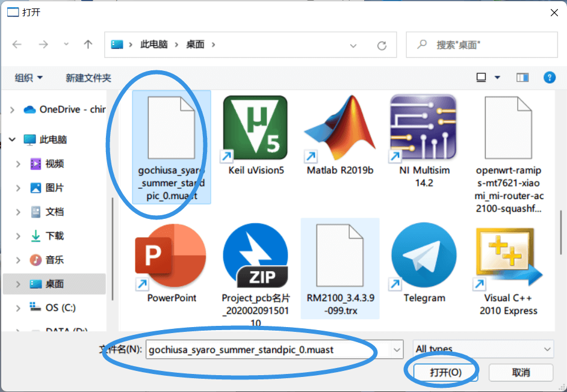567x392 pixels.
Task: Select OneDrive in the navigation pane
Action: coord(64,109)
